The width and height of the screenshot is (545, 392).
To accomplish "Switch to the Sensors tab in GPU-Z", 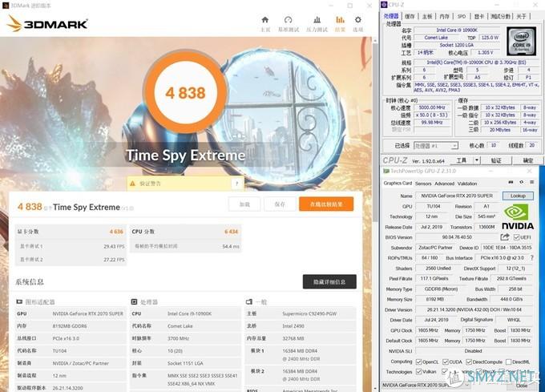I will coord(423,184).
